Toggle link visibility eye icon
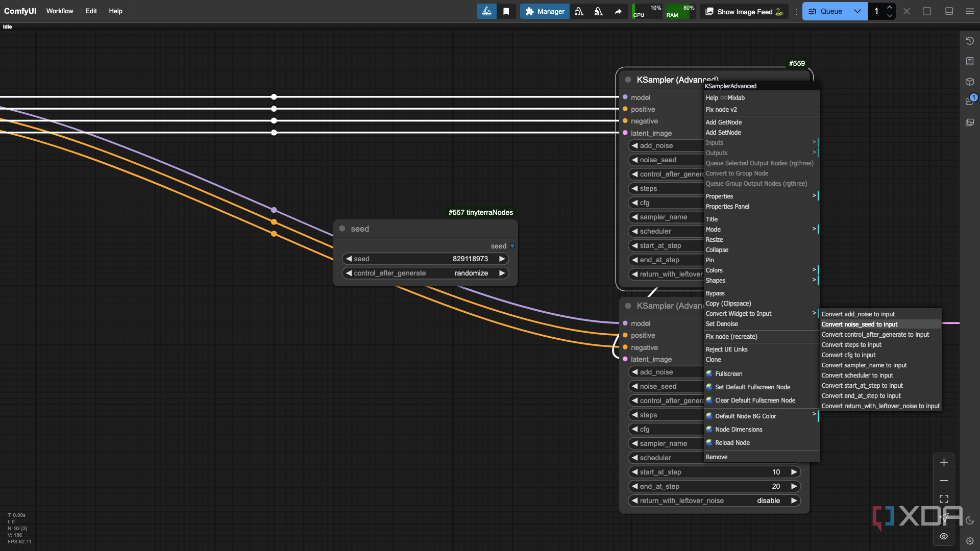This screenshot has height=551, width=980. pos(944,536)
